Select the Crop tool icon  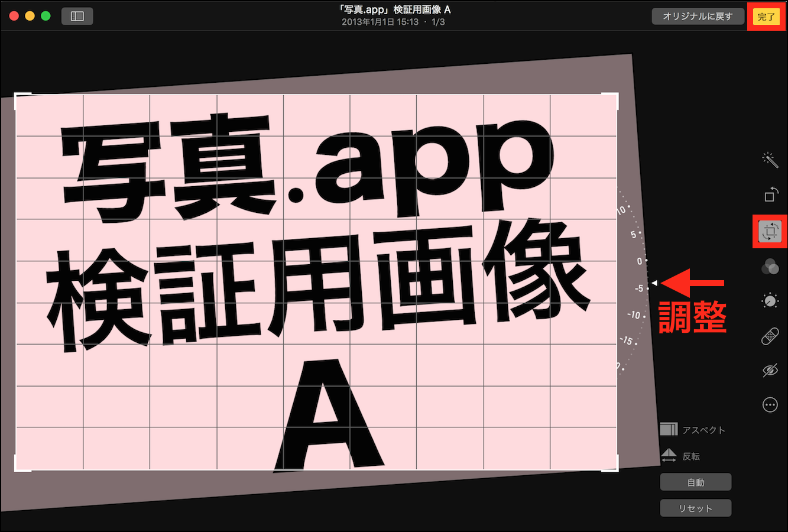770,231
